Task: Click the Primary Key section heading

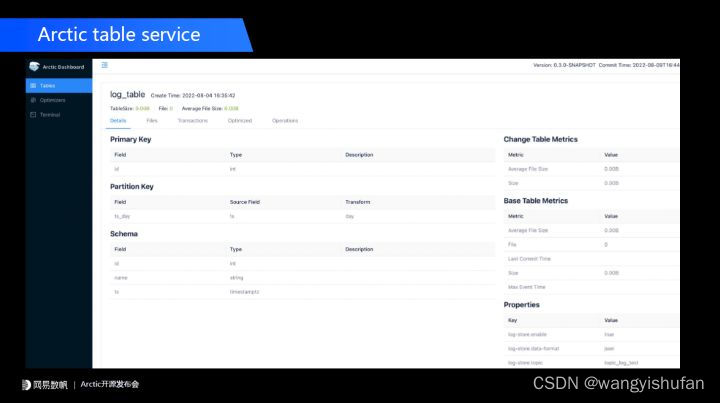Action: click(x=130, y=140)
